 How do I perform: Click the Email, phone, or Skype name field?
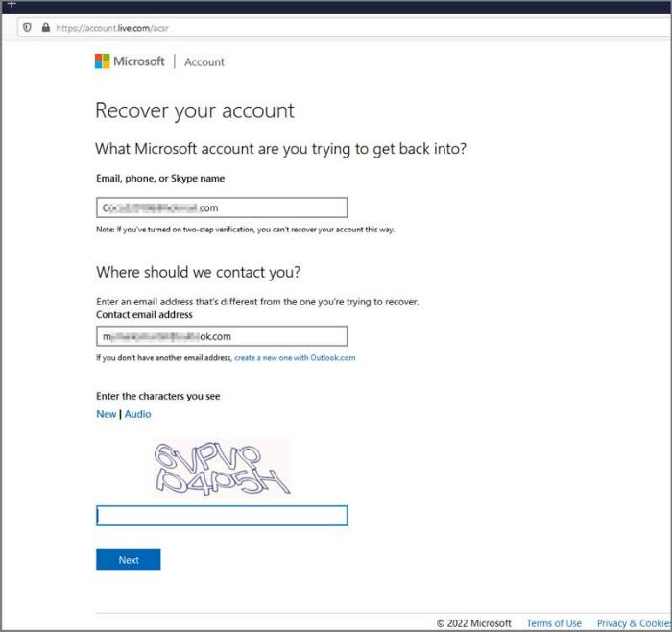pyautogui.click(x=222, y=207)
